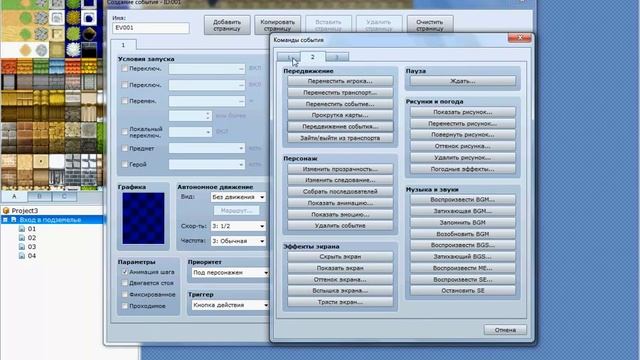Collapse the Вход в подземелье map node

click(x=5, y=220)
